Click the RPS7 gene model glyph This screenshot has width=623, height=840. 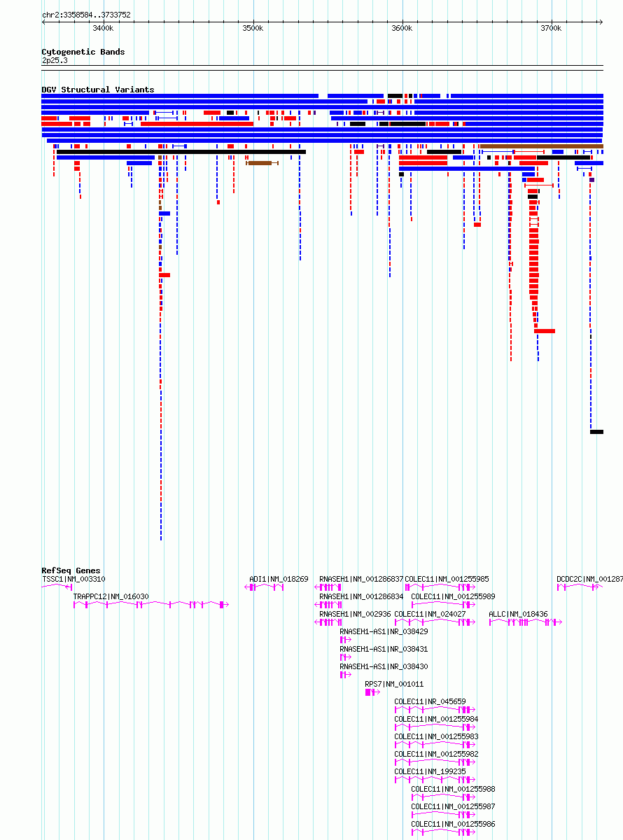[x=372, y=692]
